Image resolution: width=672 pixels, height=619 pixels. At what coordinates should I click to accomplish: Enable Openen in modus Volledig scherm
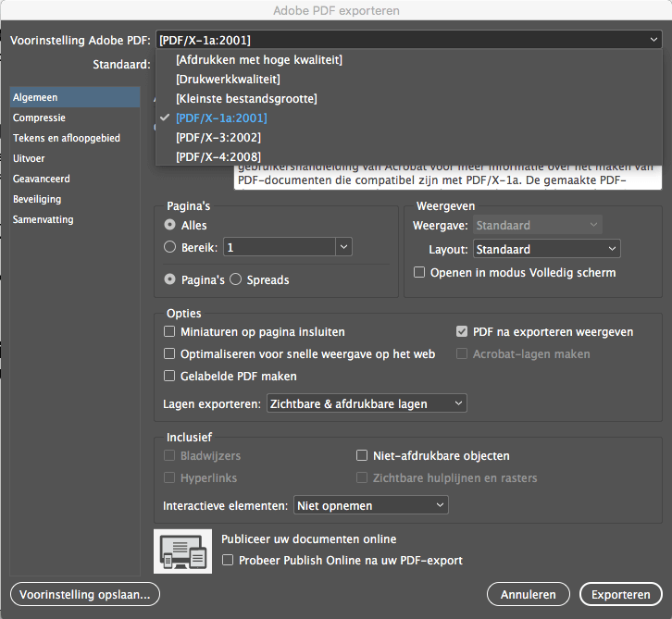(419, 272)
